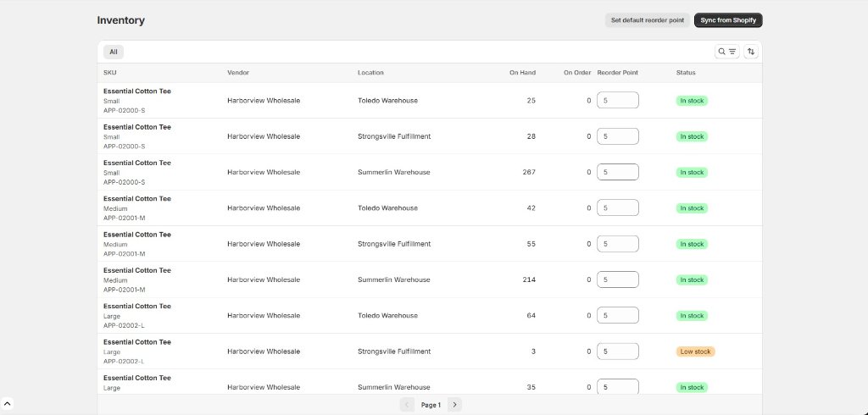This screenshot has width=868, height=415.
Task: Click In stock badge for Small Toledo row
Action: [x=692, y=101]
